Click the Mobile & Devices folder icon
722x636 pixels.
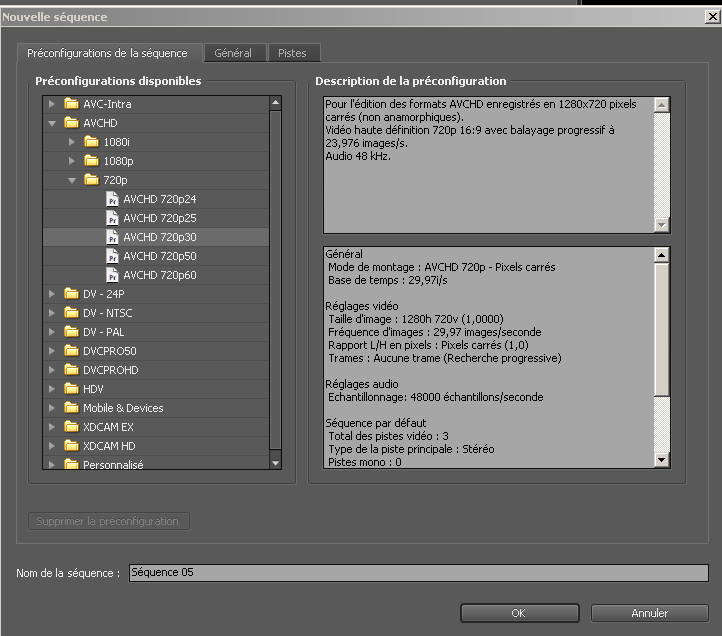coord(71,408)
